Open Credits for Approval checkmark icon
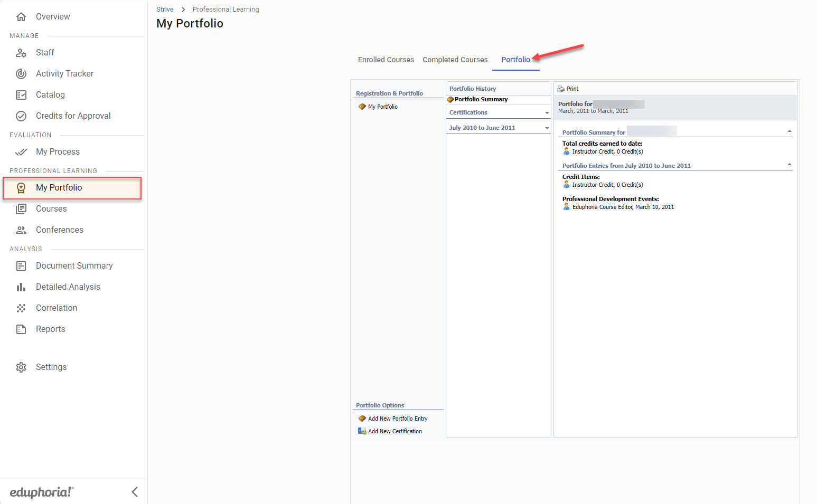 (x=21, y=116)
